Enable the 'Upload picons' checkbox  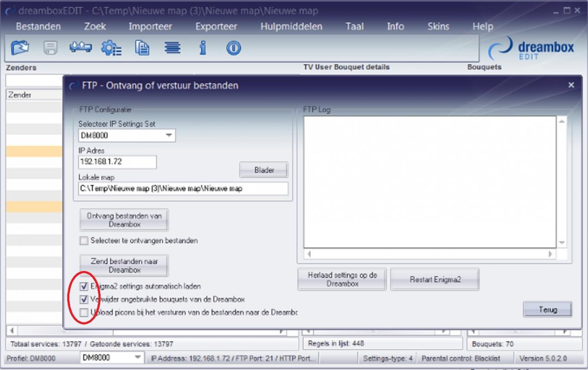point(84,312)
